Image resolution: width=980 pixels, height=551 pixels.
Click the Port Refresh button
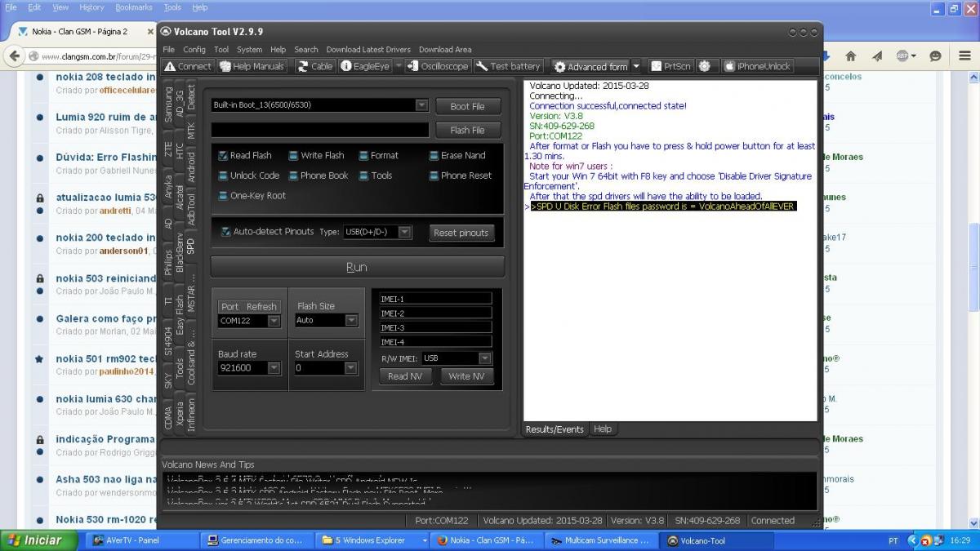tap(249, 307)
